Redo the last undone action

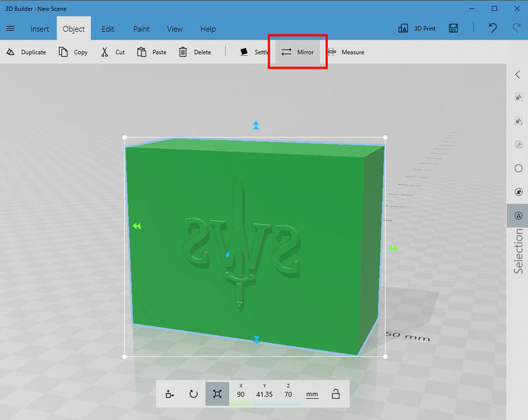[517, 28]
